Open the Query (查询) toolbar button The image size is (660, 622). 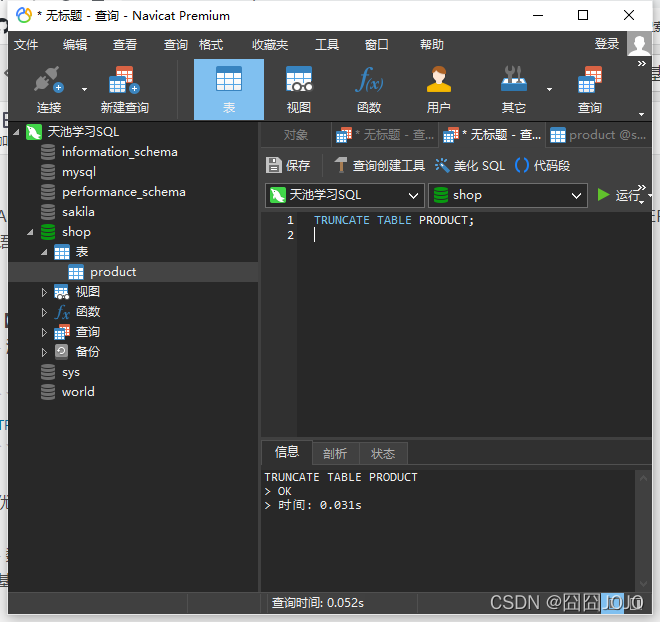coord(590,90)
